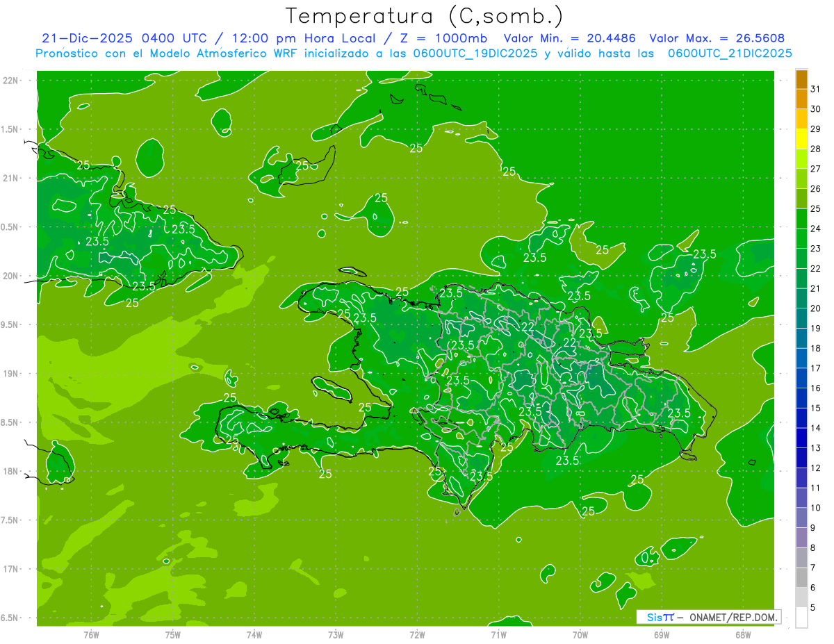Pick the dark blue legend swatch between 13 and 14

(801, 438)
